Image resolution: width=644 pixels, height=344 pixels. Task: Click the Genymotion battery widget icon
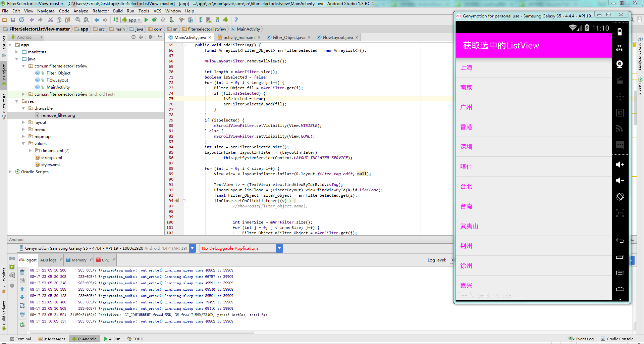click(620, 32)
